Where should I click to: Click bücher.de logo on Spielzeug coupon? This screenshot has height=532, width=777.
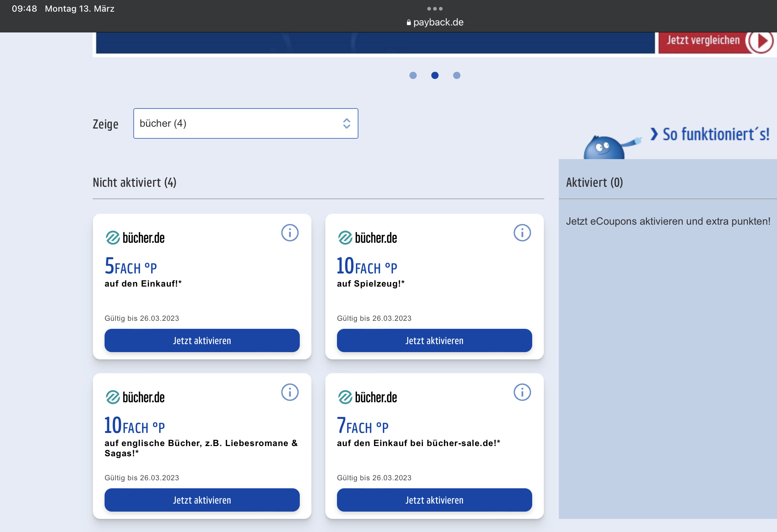pos(367,238)
